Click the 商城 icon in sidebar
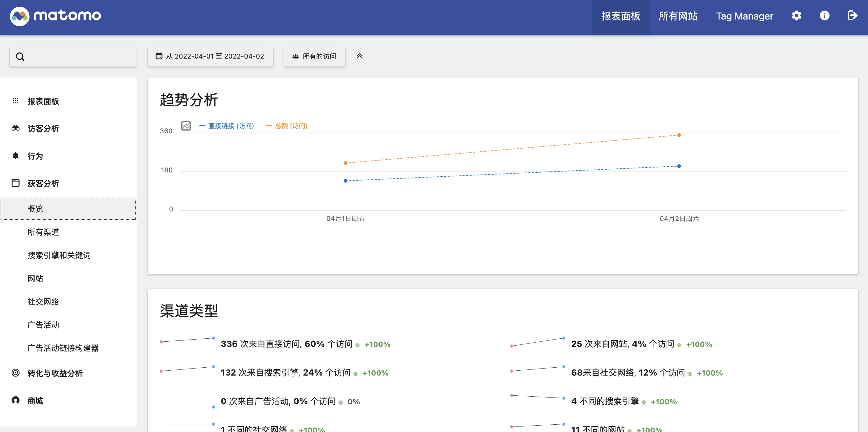This screenshot has width=868, height=432. point(16,400)
